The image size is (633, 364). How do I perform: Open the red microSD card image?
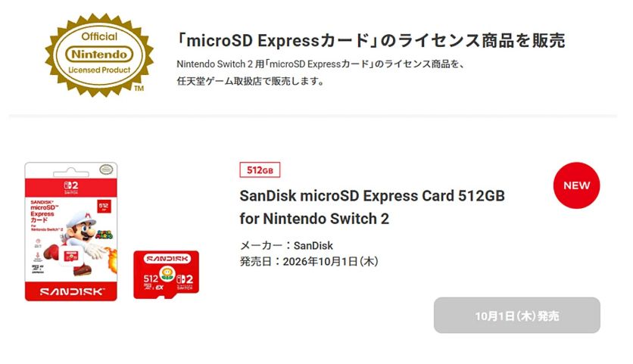167,275
